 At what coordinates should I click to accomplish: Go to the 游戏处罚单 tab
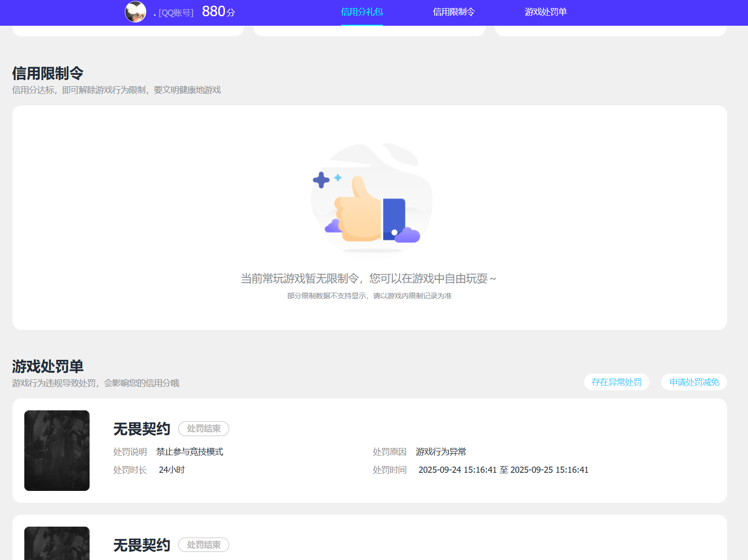[546, 12]
